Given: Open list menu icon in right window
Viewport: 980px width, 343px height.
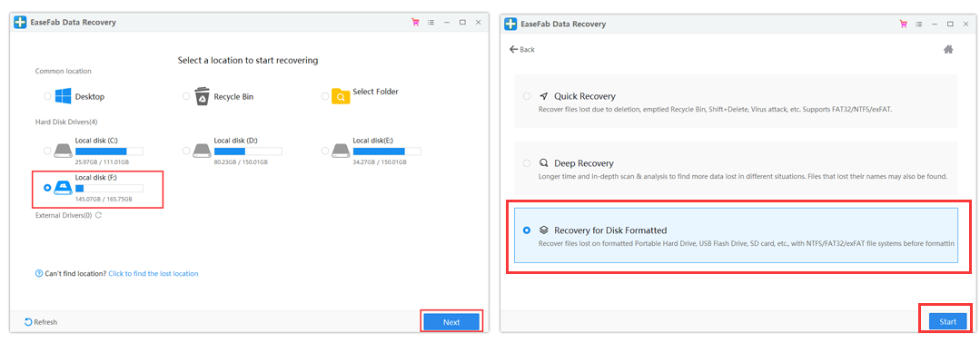Looking at the screenshot, I should pos(919,24).
